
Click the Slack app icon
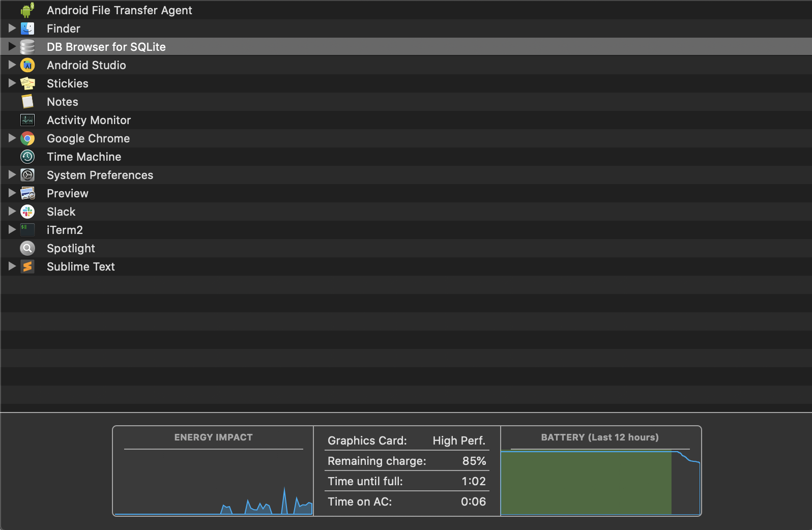coord(27,212)
